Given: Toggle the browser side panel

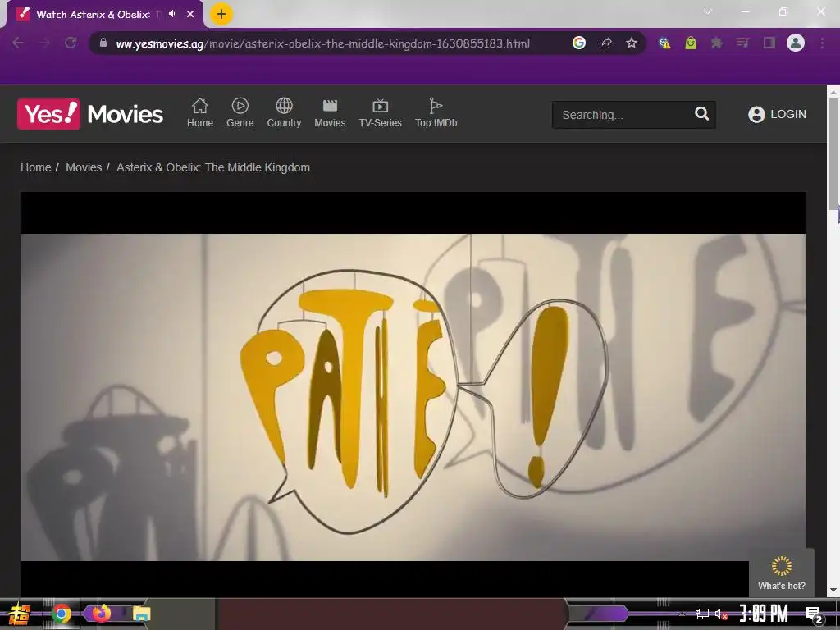Looking at the screenshot, I should tap(769, 43).
